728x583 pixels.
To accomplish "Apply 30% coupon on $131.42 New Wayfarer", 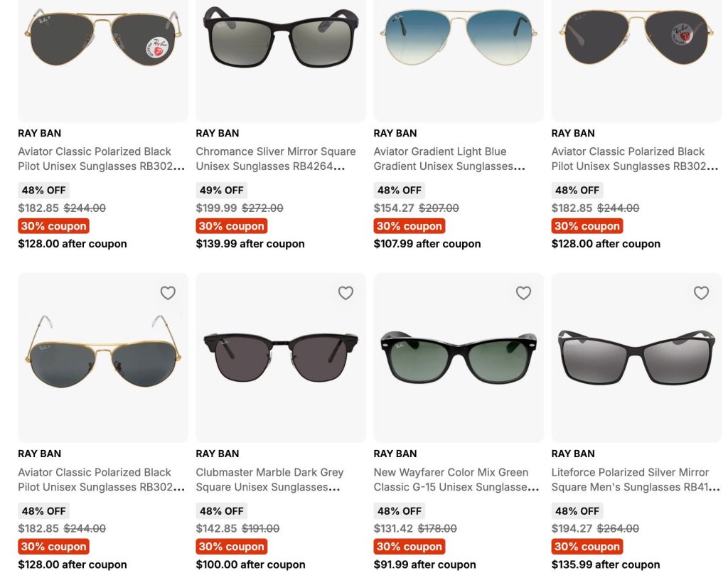I will pyautogui.click(x=409, y=546).
